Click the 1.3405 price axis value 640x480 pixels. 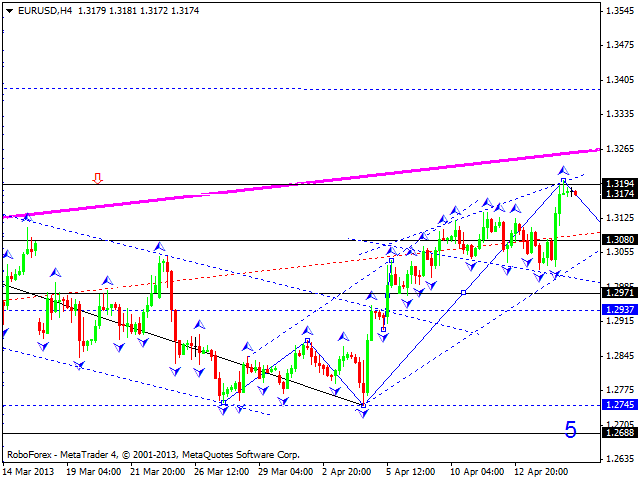click(620, 80)
